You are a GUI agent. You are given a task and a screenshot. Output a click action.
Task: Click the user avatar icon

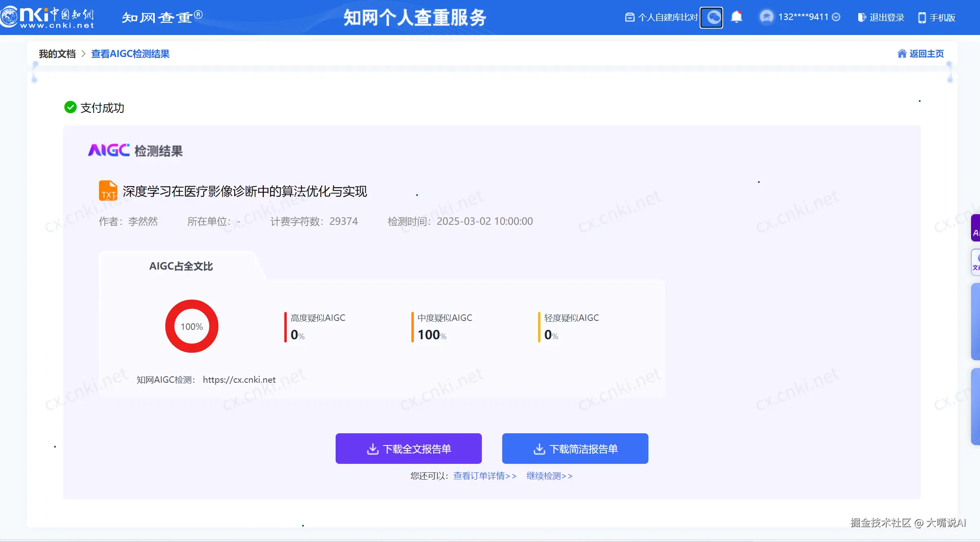click(x=766, y=17)
